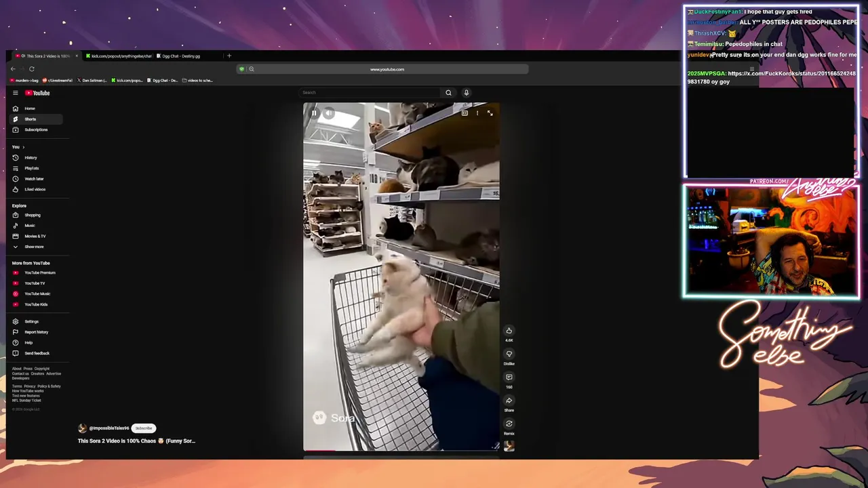Open the Dgg Chat bookmark
This screenshot has height=488, width=868.
[163, 81]
